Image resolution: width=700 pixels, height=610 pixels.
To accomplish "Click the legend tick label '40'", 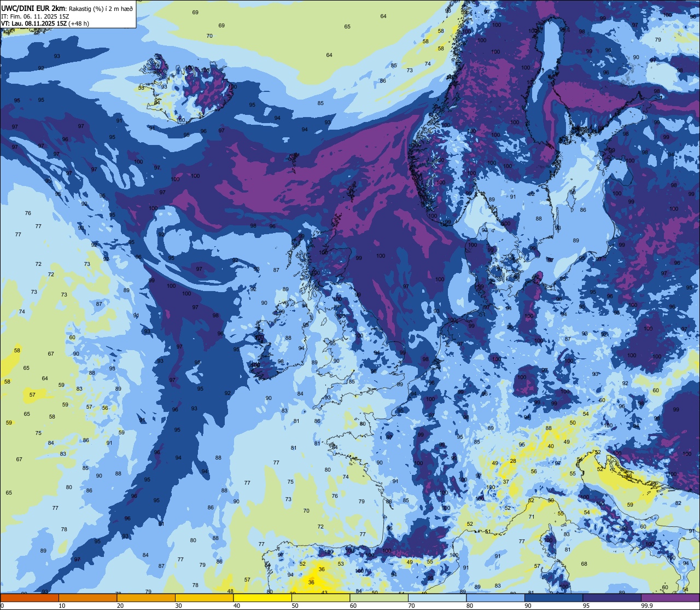I will tap(237, 606).
